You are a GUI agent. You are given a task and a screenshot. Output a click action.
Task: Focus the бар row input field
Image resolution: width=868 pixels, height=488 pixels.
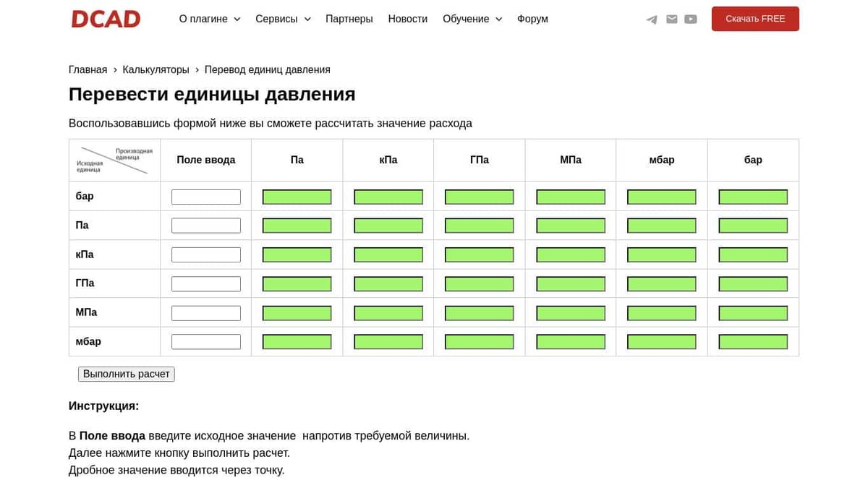pos(206,197)
